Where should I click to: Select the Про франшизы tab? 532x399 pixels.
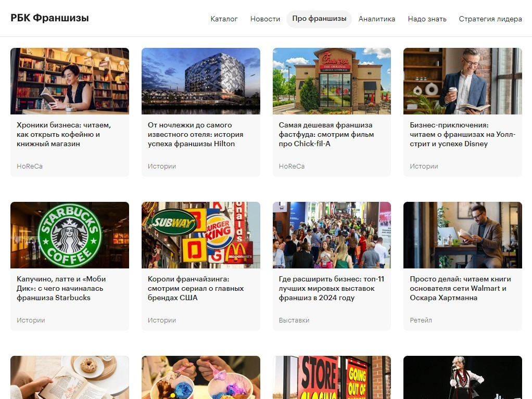pyautogui.click(x=319, y=19)
